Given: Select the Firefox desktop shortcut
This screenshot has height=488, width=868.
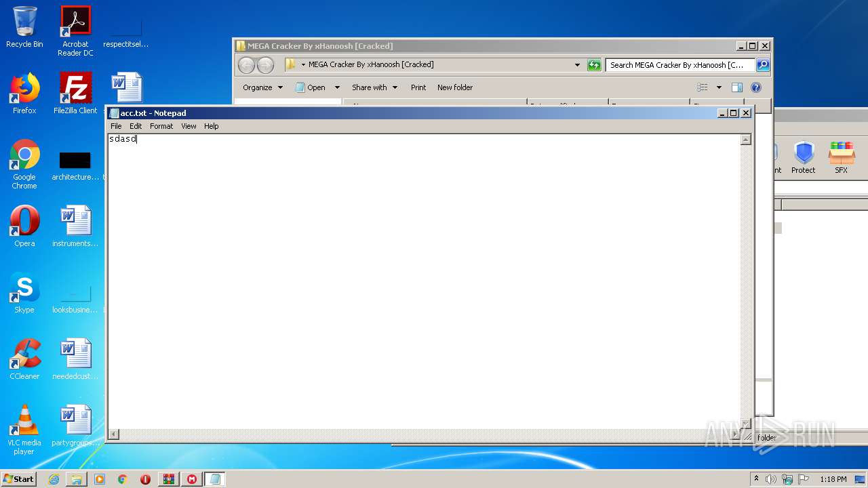Looking at the screenshot, I should point(24,94).
